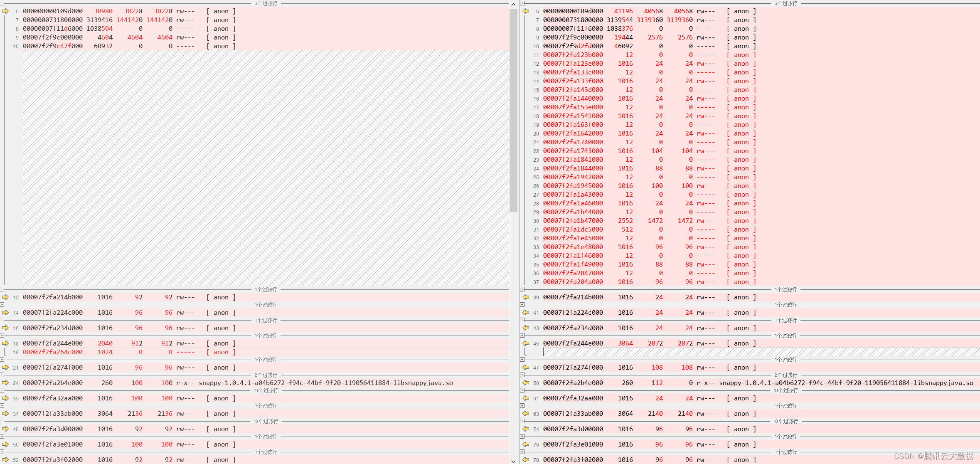Click left pane scrollbar down arrow

click(x=513, y=461)
